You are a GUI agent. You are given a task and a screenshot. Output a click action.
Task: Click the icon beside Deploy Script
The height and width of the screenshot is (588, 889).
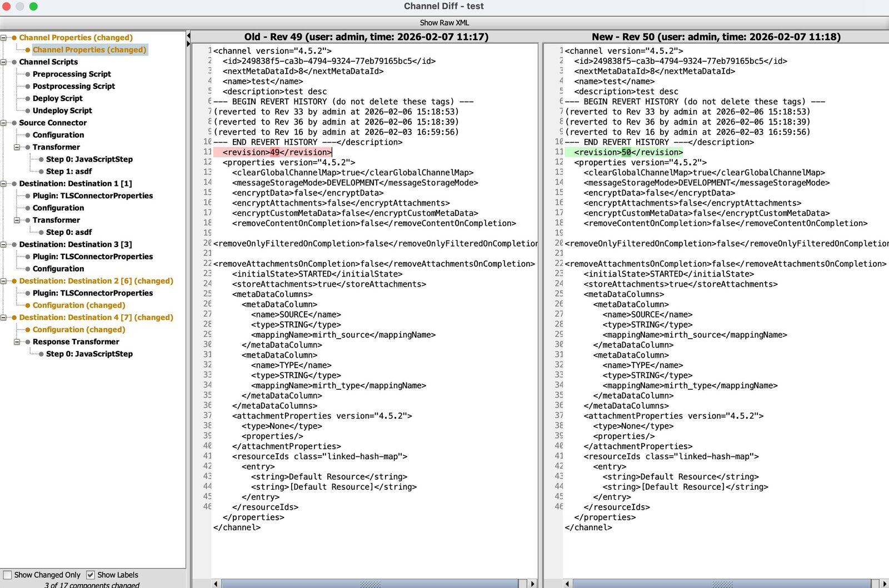[x=27, y=98]
